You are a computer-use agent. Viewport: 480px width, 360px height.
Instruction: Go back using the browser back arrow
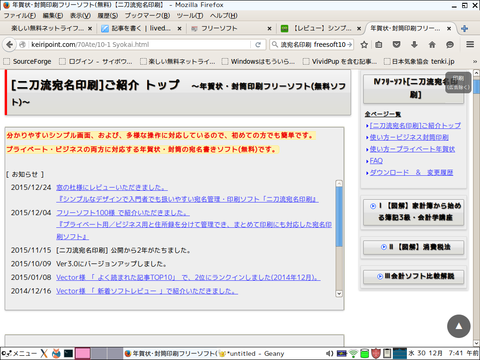coord(10,45)
